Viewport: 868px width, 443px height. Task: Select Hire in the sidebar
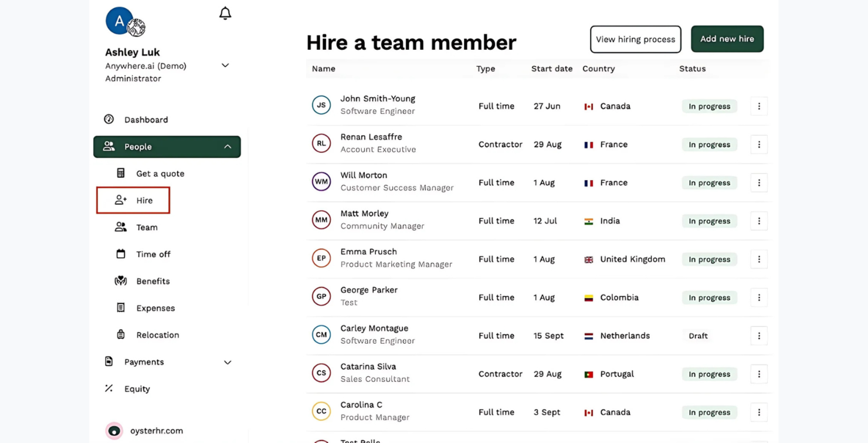tap(133, 200)
